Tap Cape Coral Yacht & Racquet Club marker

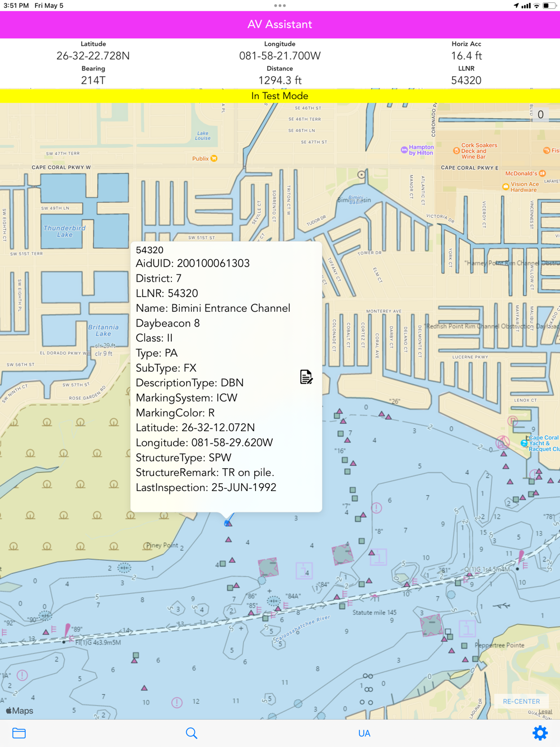(524, 443)
